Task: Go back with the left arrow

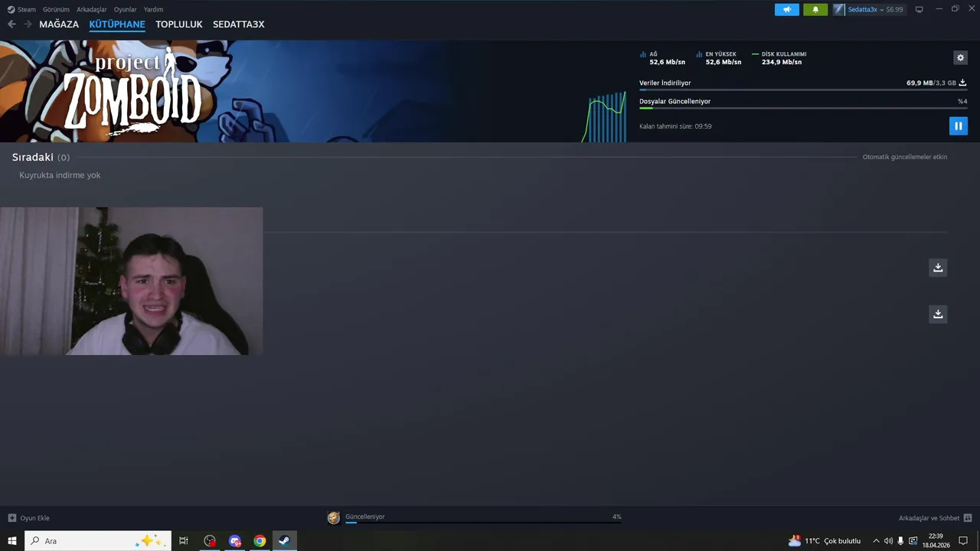Action: [x=11, y=24]
